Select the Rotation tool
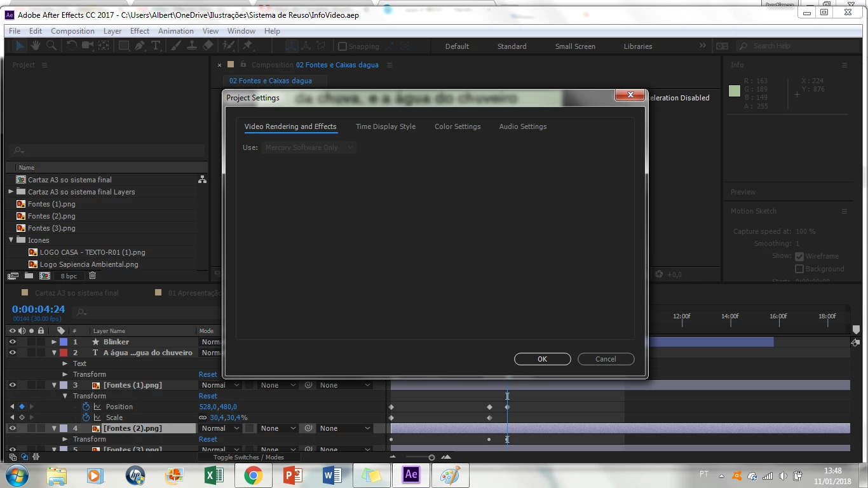The height and width of the screenshot is (488, 868). [x=71, y=46]
